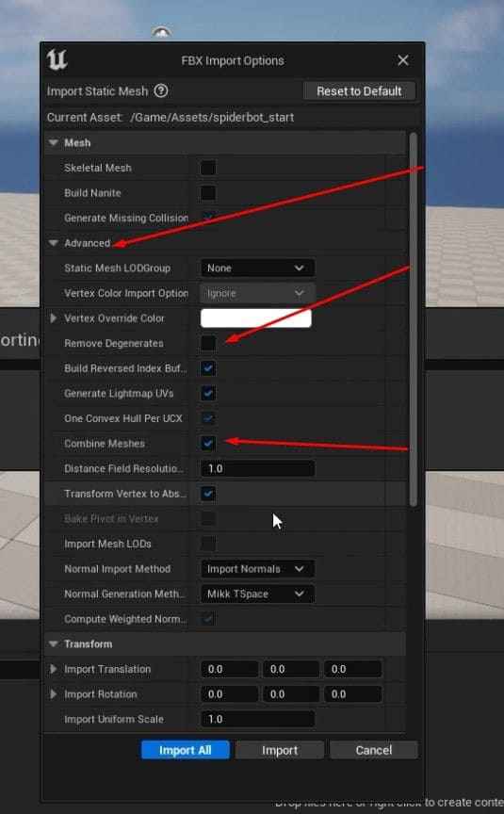Screen dimensions: 504x814
Task: Enable the Remove Degenerates checkbox
Action: 207,343
